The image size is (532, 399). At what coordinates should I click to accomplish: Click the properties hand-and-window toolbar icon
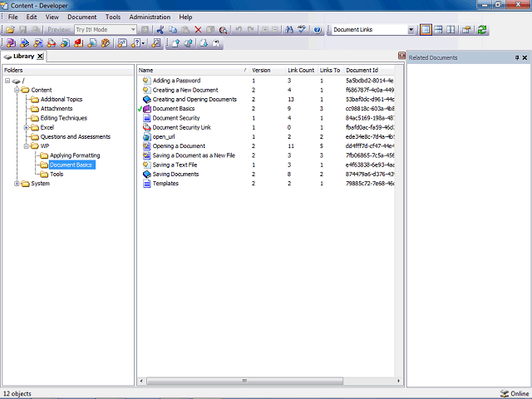466,30
